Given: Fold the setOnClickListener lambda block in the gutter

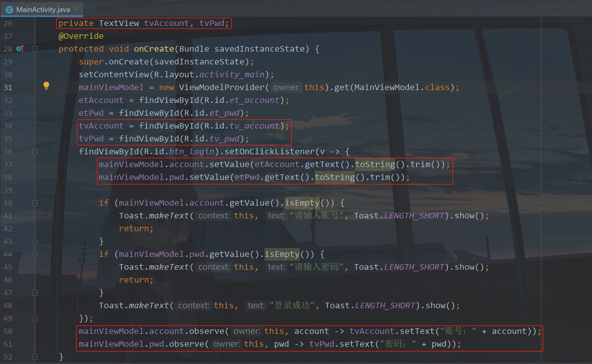Looking at the screenshot, I should 35,152.
